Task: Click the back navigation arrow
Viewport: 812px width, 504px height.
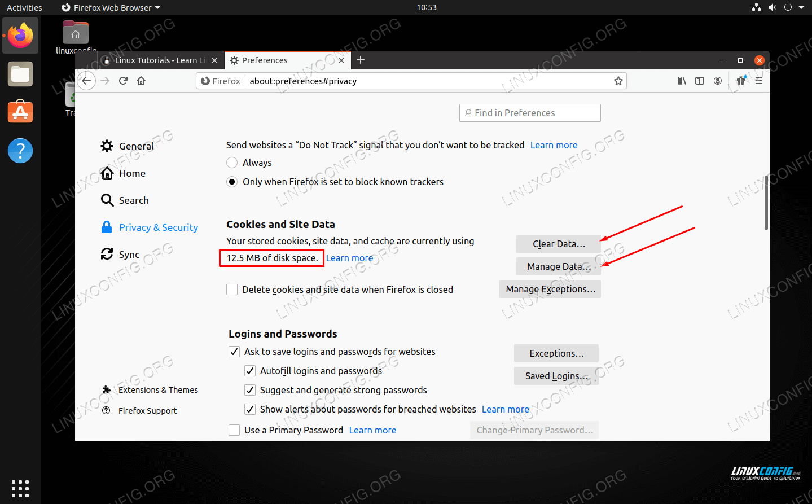Action: pos(86,81)
